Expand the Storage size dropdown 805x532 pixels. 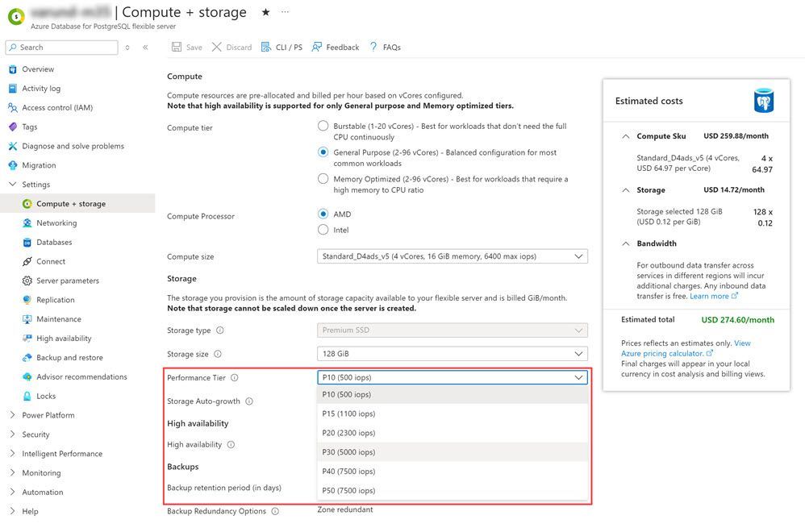(x=452, y=354)
